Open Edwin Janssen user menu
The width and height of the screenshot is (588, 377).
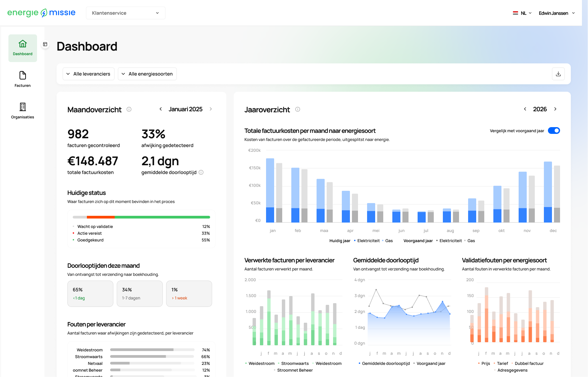[557, 13]
